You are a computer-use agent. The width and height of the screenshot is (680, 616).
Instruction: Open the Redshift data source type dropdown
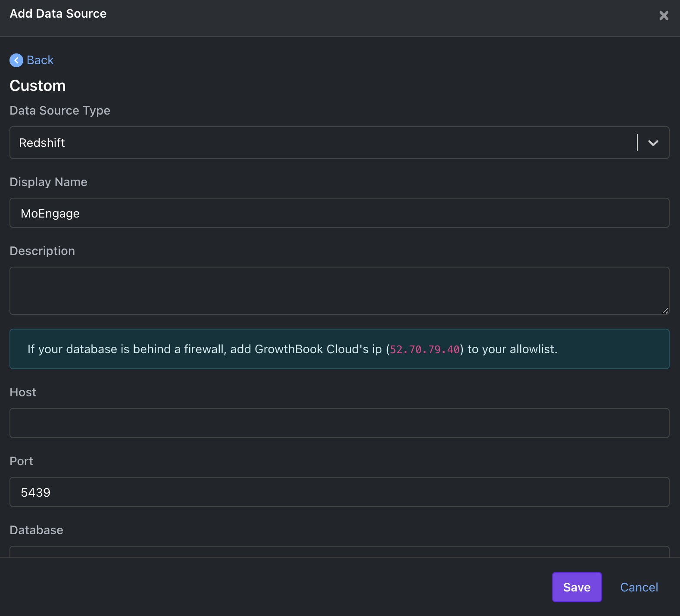339,143
